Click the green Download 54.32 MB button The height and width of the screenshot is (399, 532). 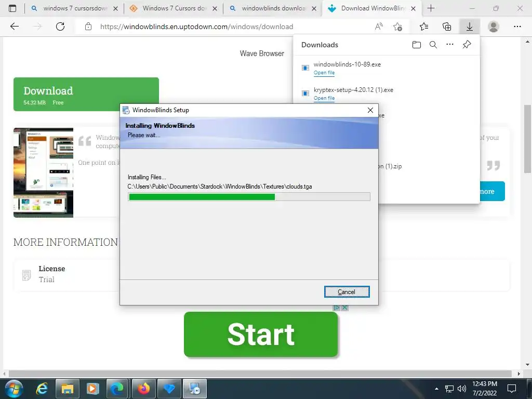[x=86, y=95]
